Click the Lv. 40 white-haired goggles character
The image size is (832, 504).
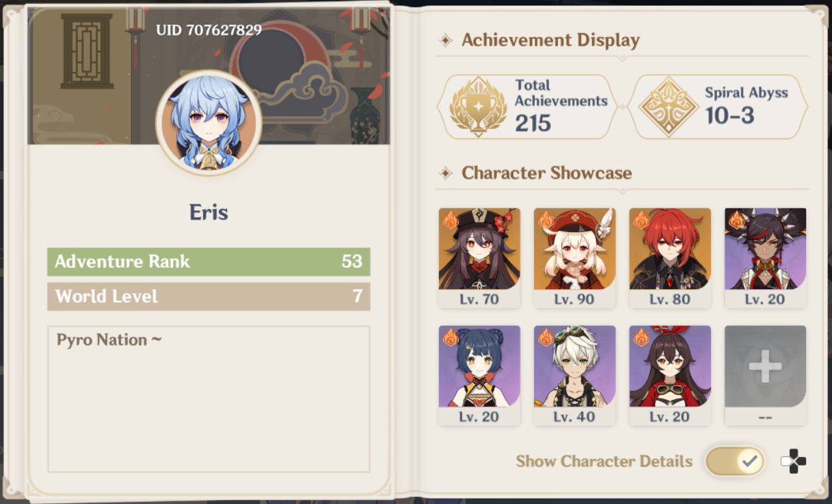(575, 375)
